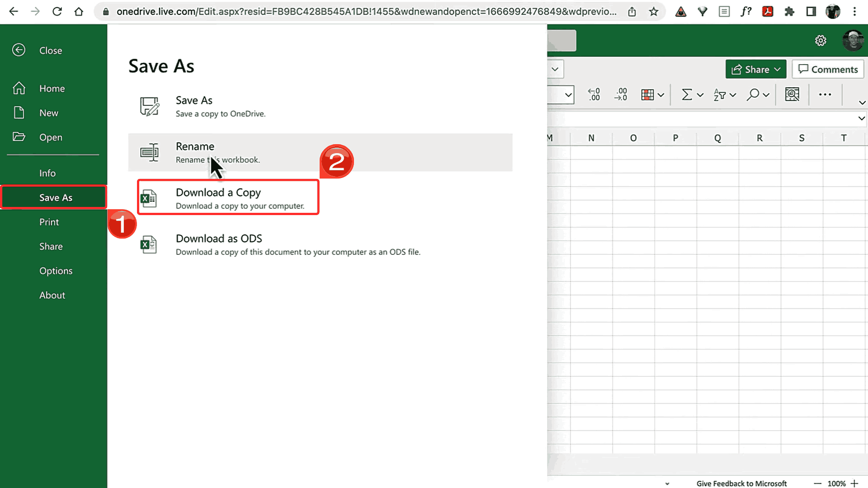Expand the AutoSum dropdown arrow
The width and height of the screenshot is (868, 488).
[700, 95]
